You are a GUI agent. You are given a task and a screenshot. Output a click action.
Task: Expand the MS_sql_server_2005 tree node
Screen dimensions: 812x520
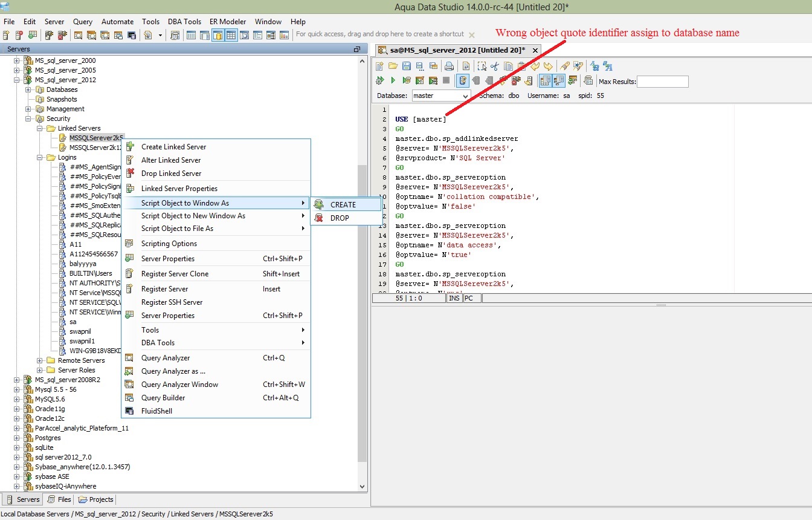(x=17, y=70)
